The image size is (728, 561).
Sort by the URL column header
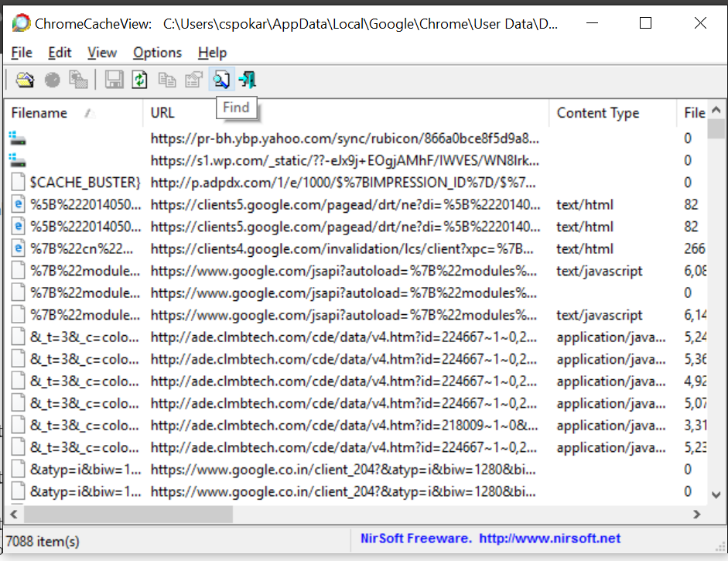[x=345, y=113]
